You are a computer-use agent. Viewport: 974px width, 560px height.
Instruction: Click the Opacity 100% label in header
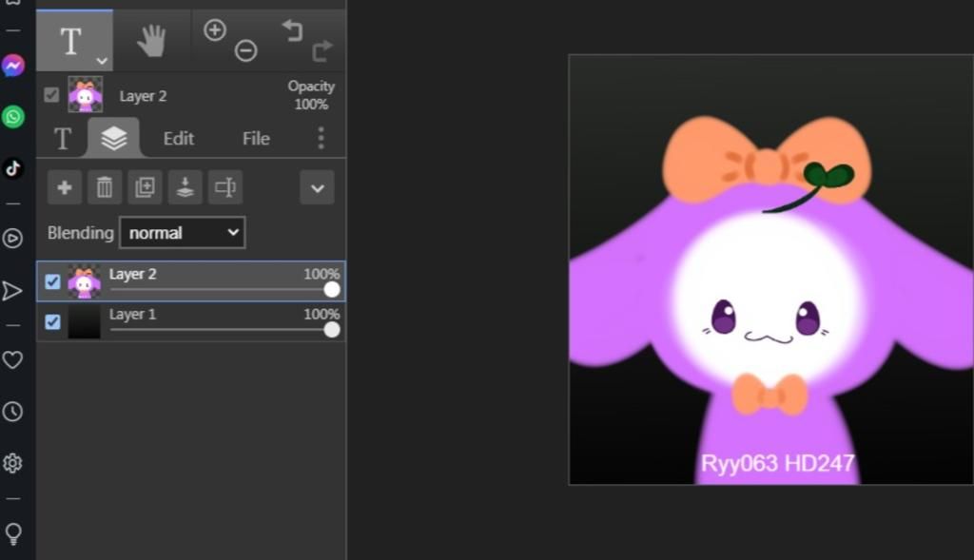tap(311, 95)
